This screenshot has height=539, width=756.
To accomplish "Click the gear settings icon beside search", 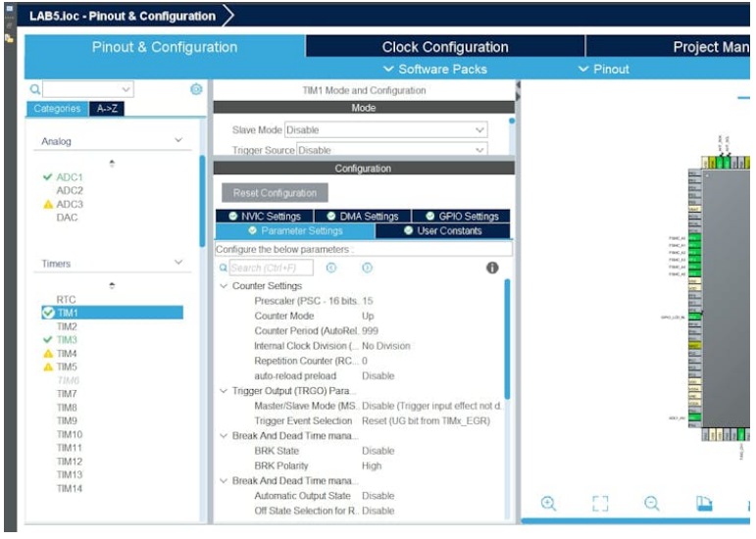I will (x=196, y=89).
